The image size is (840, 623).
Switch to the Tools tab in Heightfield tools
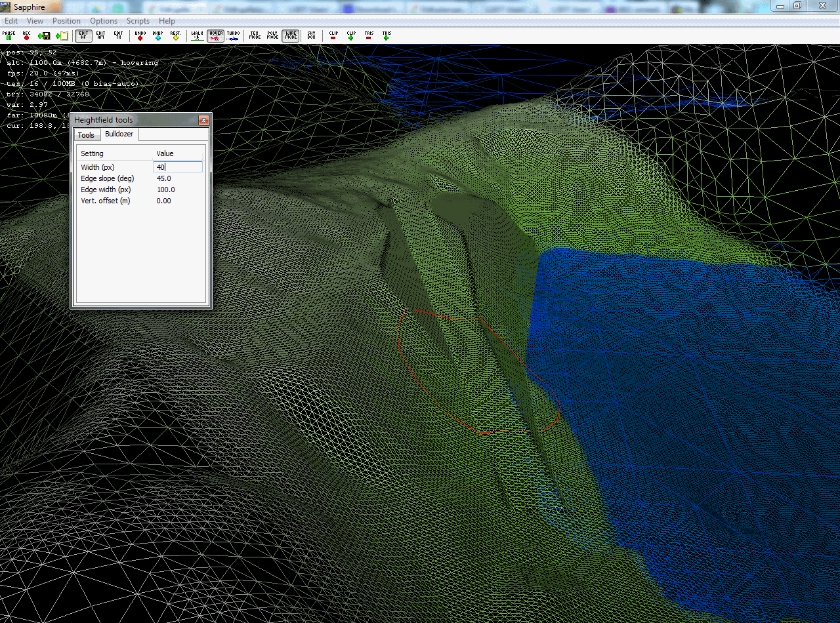(x=87, y=134)
